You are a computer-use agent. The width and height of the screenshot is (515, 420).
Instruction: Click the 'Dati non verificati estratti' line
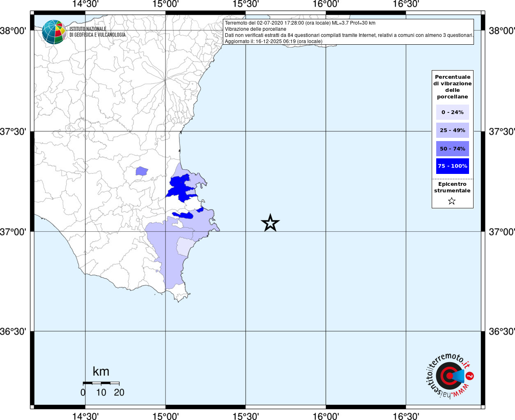pos(349,35)
